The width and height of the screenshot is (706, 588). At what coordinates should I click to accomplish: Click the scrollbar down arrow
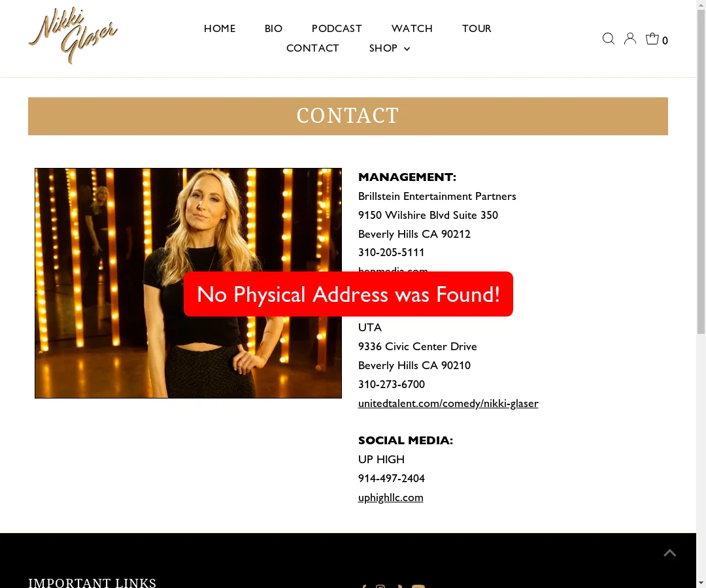701,584
